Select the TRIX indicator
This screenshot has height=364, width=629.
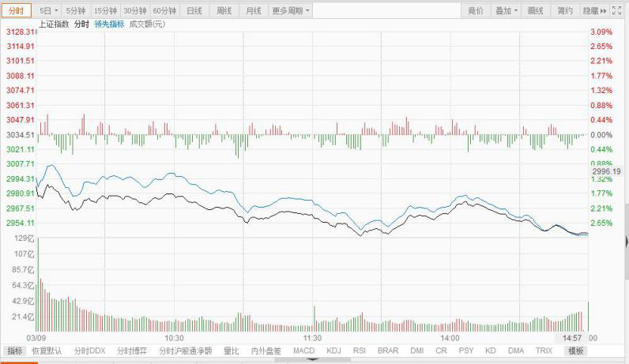(x=544, y=351)
